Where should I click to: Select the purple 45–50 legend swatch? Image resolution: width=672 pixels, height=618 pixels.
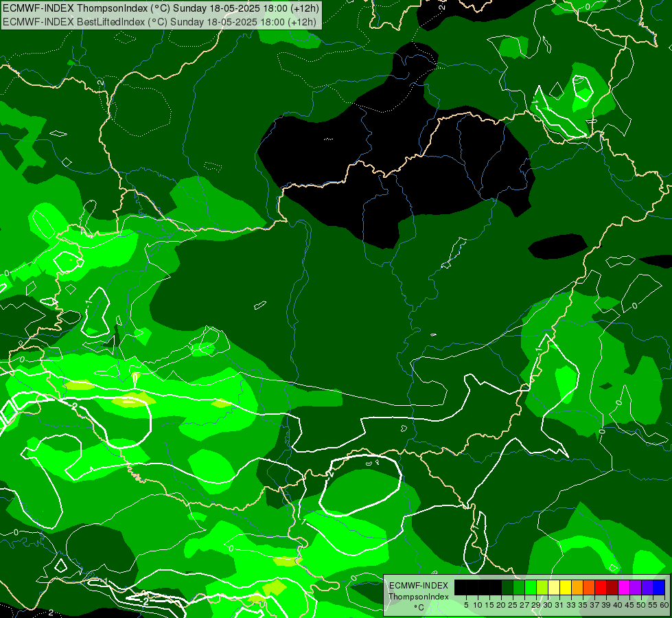click(x=636, y=588)
